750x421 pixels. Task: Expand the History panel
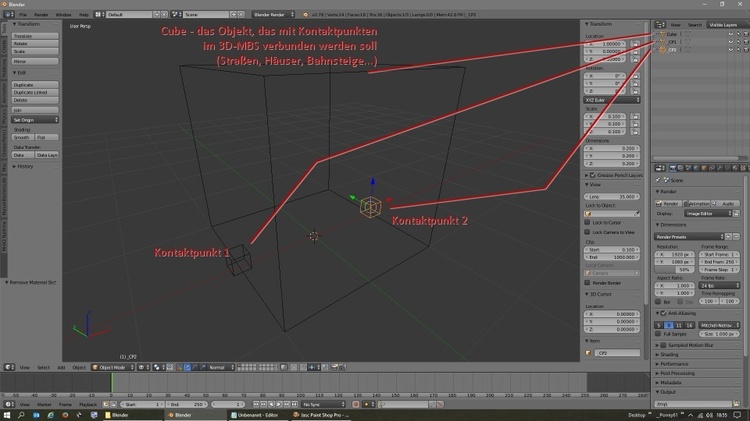point(23,166)
